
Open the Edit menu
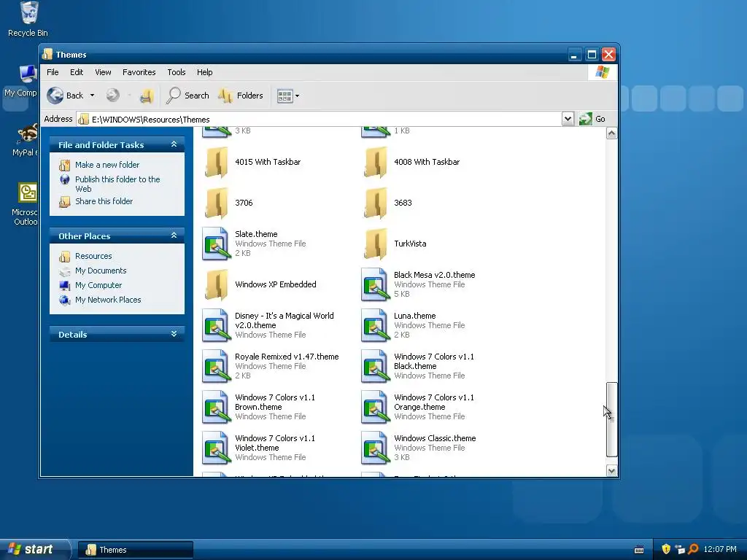pos(77,72)
